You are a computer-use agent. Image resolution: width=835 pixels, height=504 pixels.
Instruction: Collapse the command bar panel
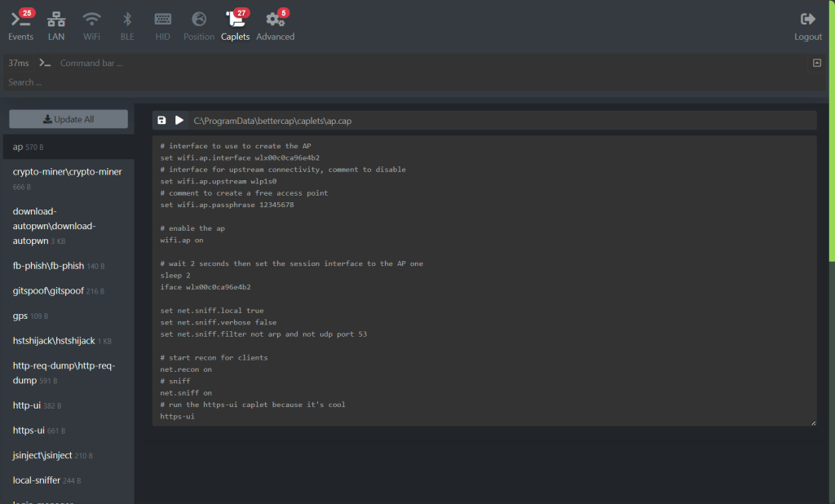817,63
